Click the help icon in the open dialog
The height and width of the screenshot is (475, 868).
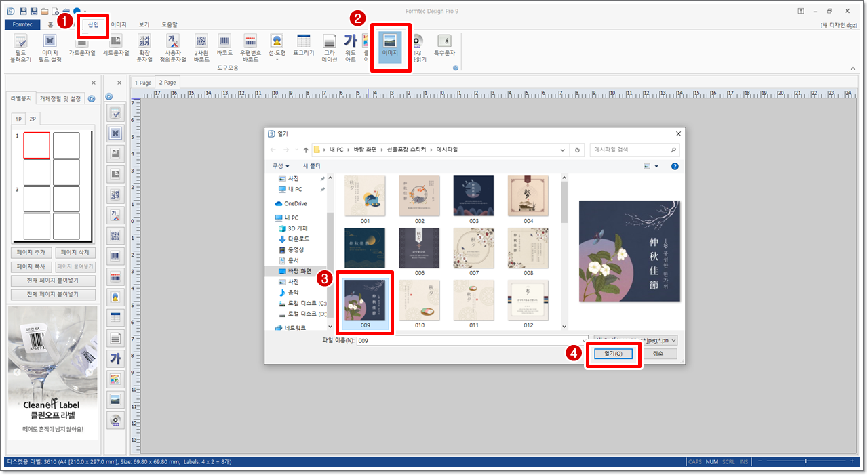675,166
